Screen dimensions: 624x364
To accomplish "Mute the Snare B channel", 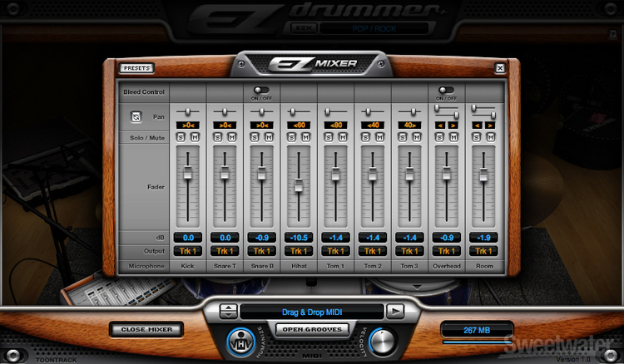I will 269,137.
